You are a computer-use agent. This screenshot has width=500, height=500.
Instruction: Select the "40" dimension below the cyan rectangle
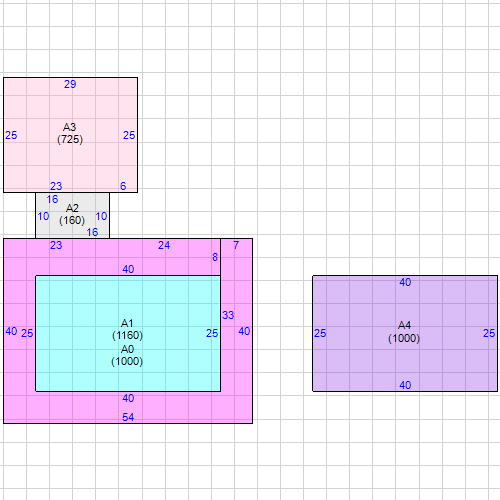(128, 398)
